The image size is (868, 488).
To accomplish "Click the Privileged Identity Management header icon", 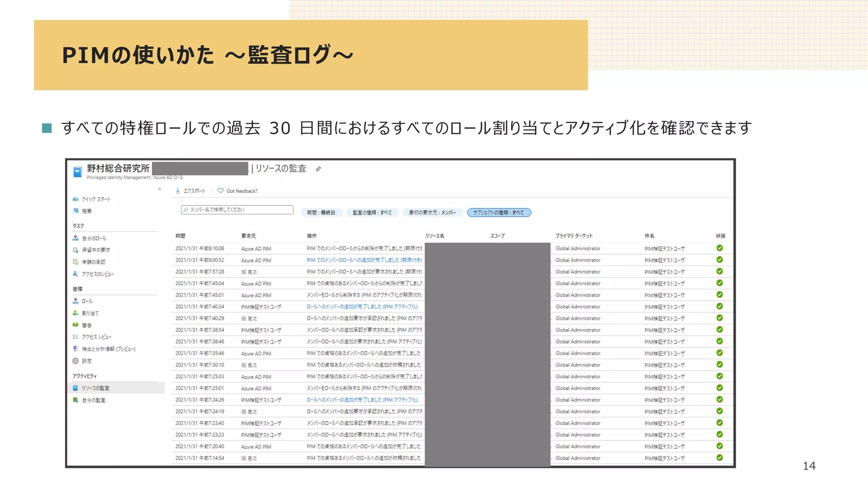I will pos(78,172).
